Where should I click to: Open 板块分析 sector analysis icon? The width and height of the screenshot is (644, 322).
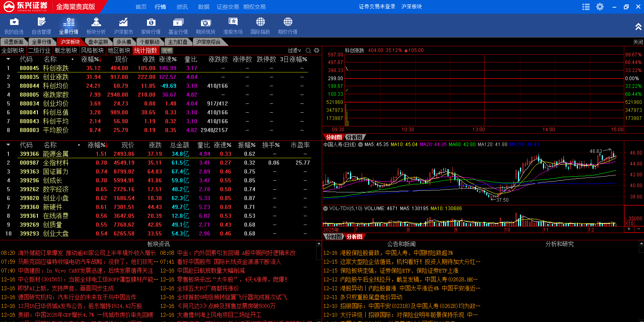(96, 22)
